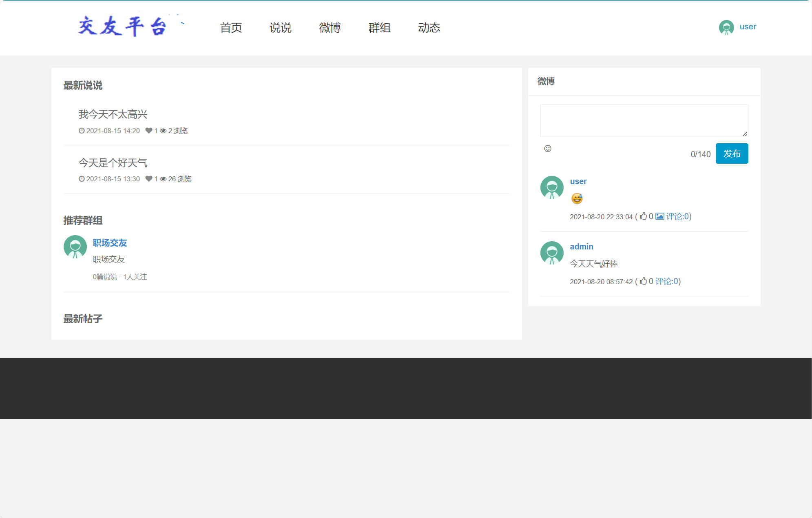Open the 首页 navigation item
Image resolution: width=812 pixels, height=518 pixels.
point(231,27)
